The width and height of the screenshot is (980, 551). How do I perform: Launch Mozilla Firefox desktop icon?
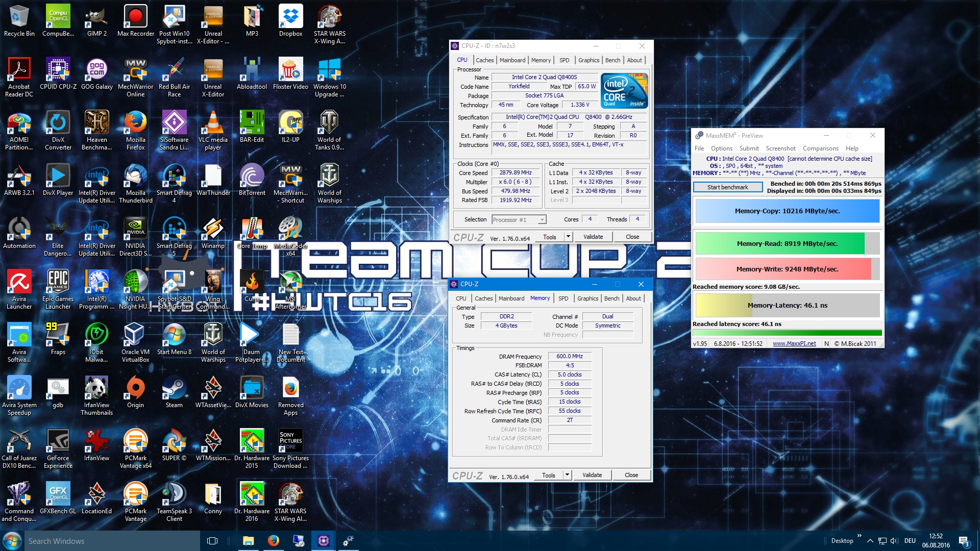[136, 131]
